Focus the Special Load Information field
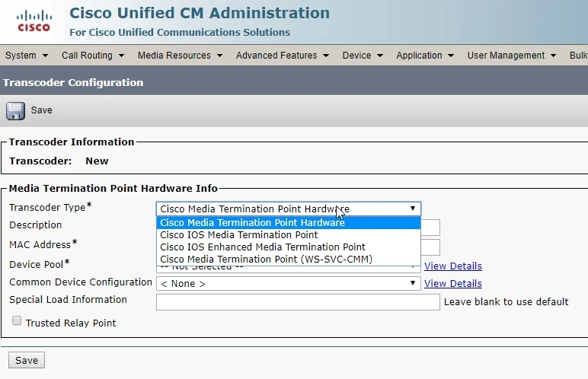588x379 pixels. tap(298, 302)
